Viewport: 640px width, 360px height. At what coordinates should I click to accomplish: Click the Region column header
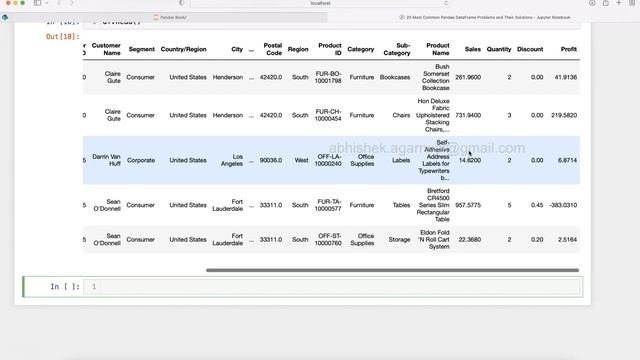(x=298, y=49)
